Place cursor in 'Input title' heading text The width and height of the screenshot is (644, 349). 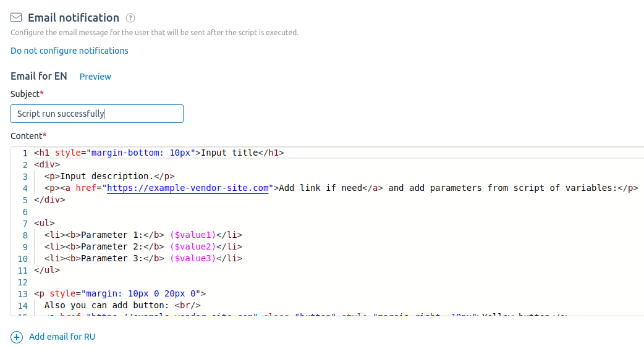pyautogui.click(x=227, y=153)
